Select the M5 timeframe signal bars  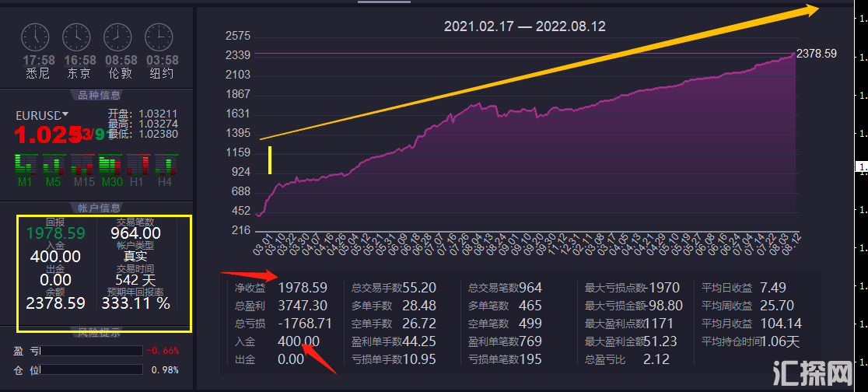pos(53,164)
